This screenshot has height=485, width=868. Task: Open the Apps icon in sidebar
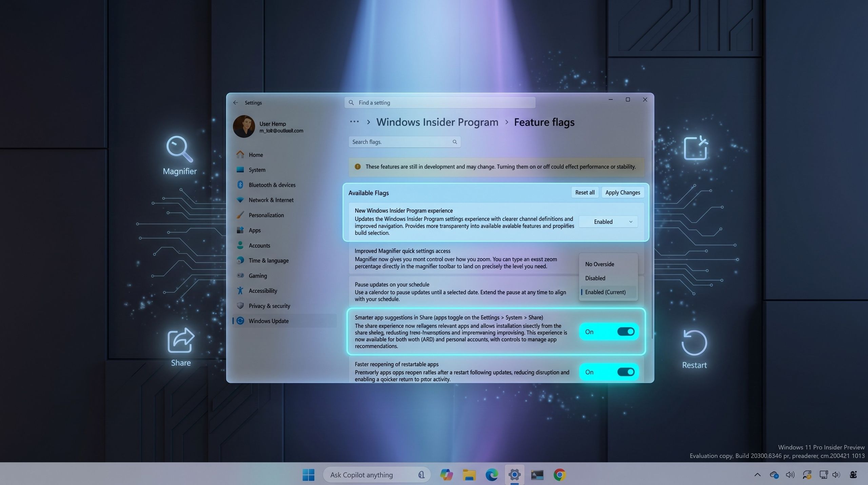(240, 230)
